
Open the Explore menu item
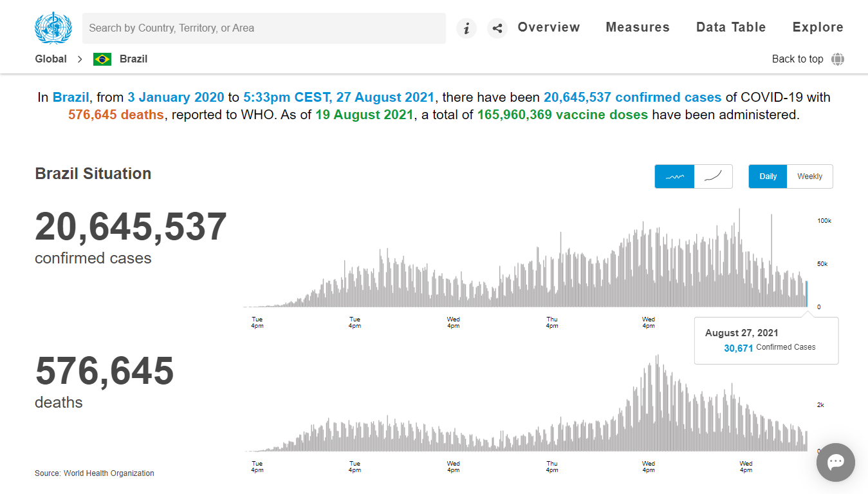(x=818, y=27)
